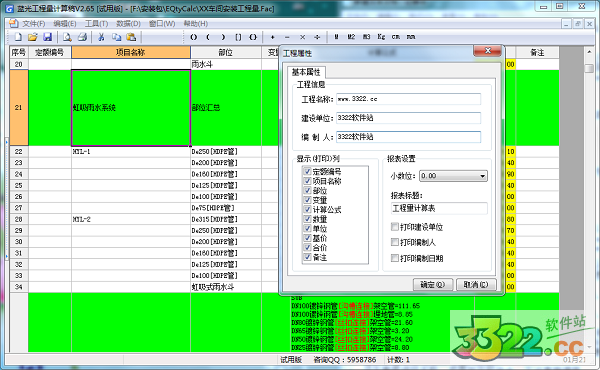Viewport: 600px width, 370px height.
Task: Toggle the 计算公式 column checkbox
Action: pos(307,209)
